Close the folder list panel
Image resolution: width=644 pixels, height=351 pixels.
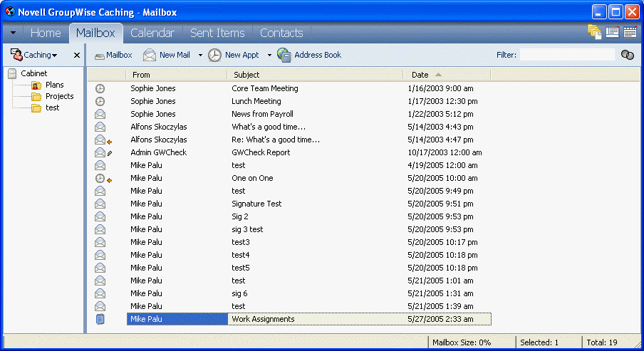point(77,55)
